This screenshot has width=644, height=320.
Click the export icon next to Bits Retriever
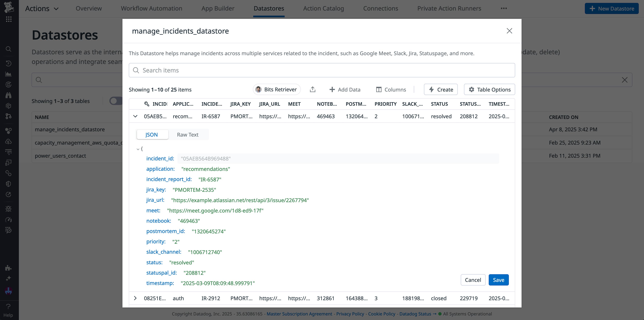tap(313, 89)
